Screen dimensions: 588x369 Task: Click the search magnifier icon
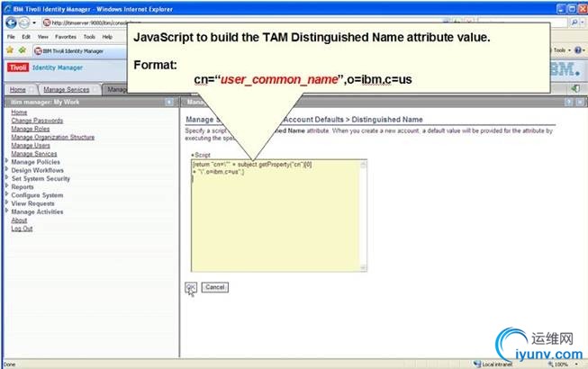[574, 22]
